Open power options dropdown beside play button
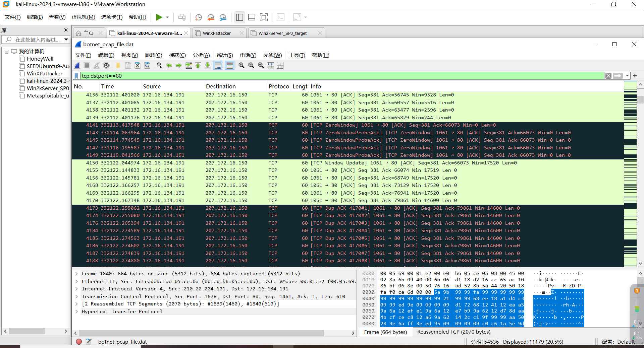Viewport: 644px width, 348px height. click(x=167, y=17)
